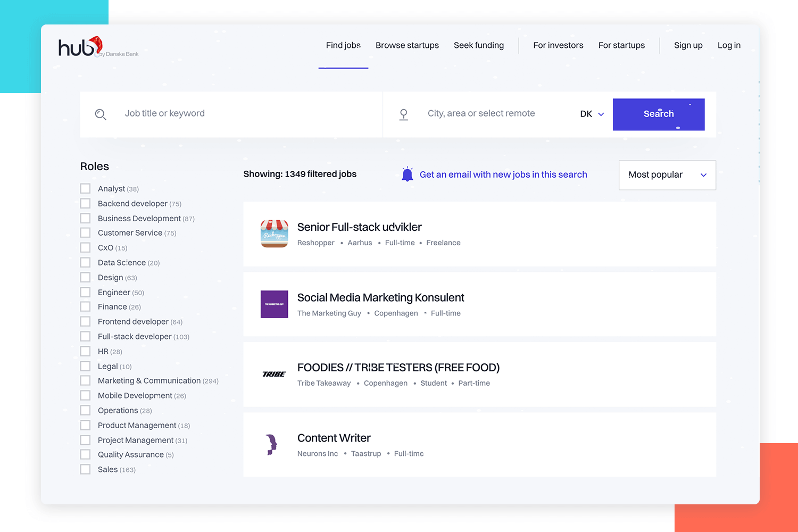Tick the Mobile Development checkbox
This screenshot has height=532, width=798.
pos(85,395)
